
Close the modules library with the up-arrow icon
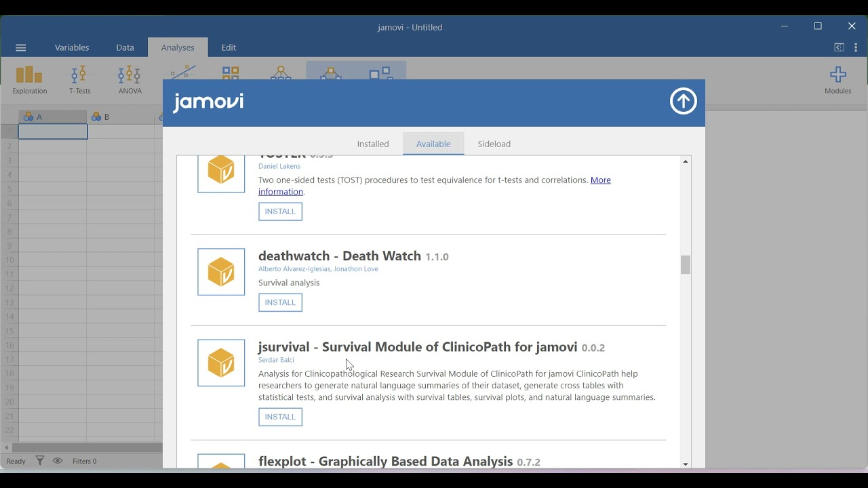[x=683, y=102]
